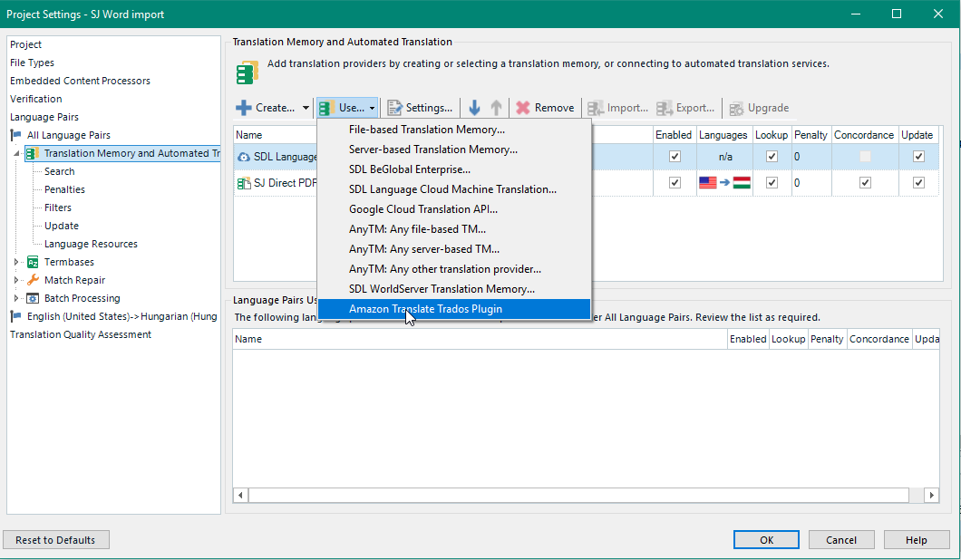Select SDL BeGlobal Enterprise option

pyautogui.click(x=454, y=169)
